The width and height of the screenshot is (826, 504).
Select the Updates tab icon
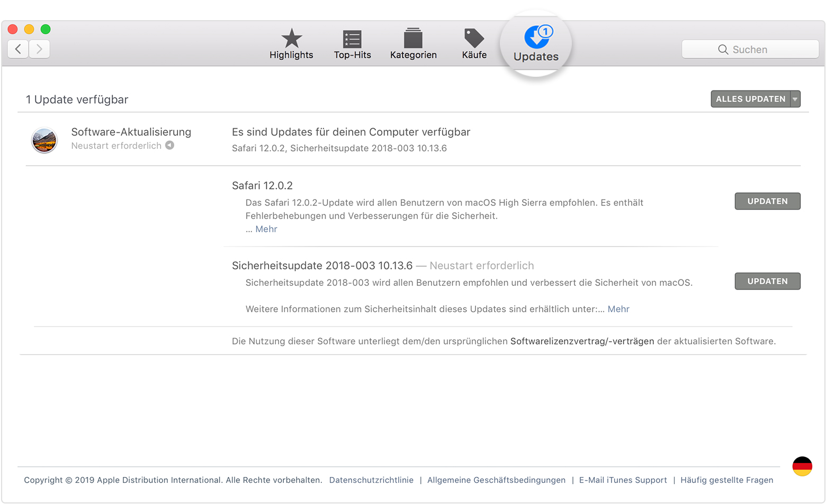pyautogui.click(x=538, y=37)
